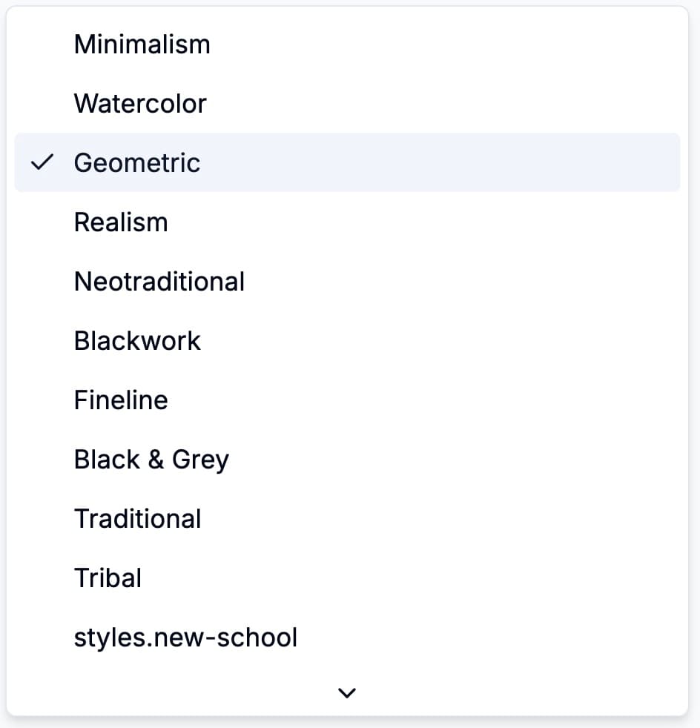This screenshot has height=728, width=700.
Task: Choose Watercolor from the style list
Action: [140, 104]
